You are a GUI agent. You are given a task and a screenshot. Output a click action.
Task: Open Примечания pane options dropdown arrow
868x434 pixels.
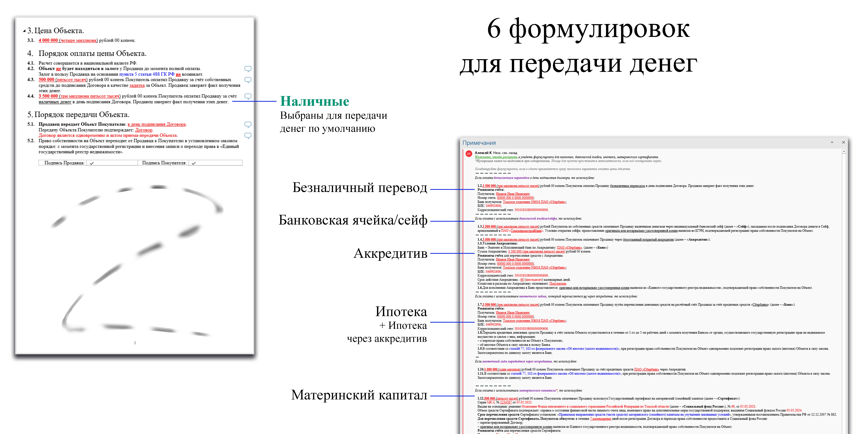tap(832, 142)
